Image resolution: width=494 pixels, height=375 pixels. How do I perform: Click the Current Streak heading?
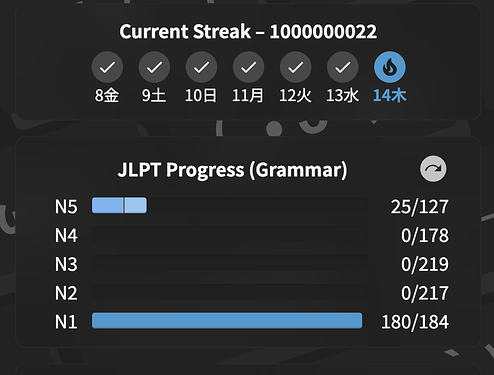(x=248, y=32)
